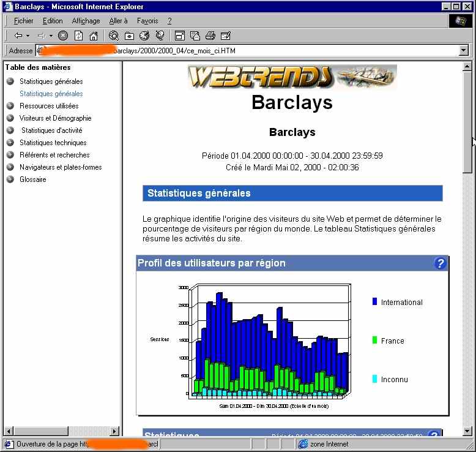Expand the Référents et recherches section bullet
Image resolution: width=476 pixels, height=452 pixels.
pyautogui.click(x=10, y=155)
